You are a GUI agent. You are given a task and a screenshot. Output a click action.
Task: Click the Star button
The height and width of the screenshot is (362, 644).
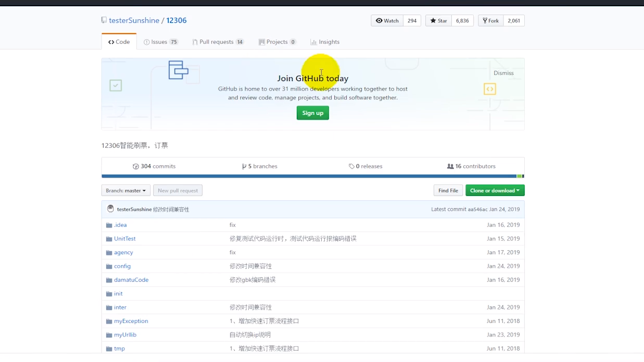coord(438,21)
